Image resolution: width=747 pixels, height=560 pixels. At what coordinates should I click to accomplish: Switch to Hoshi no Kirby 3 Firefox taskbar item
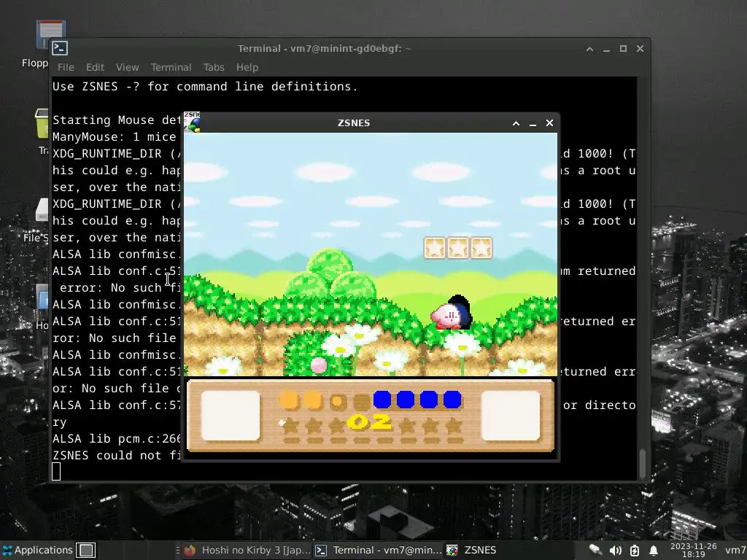tap(247, 550)
